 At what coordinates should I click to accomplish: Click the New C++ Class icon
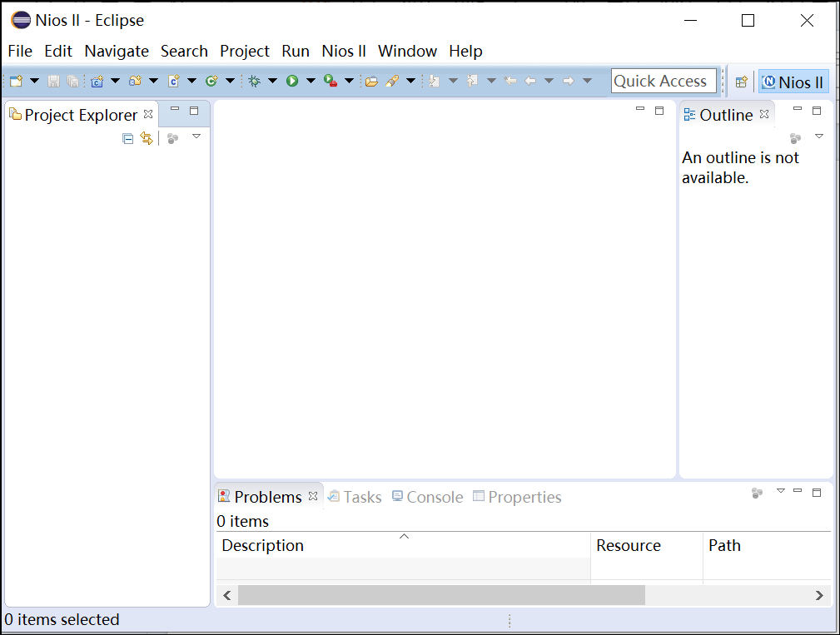click(x=211, y=81)
